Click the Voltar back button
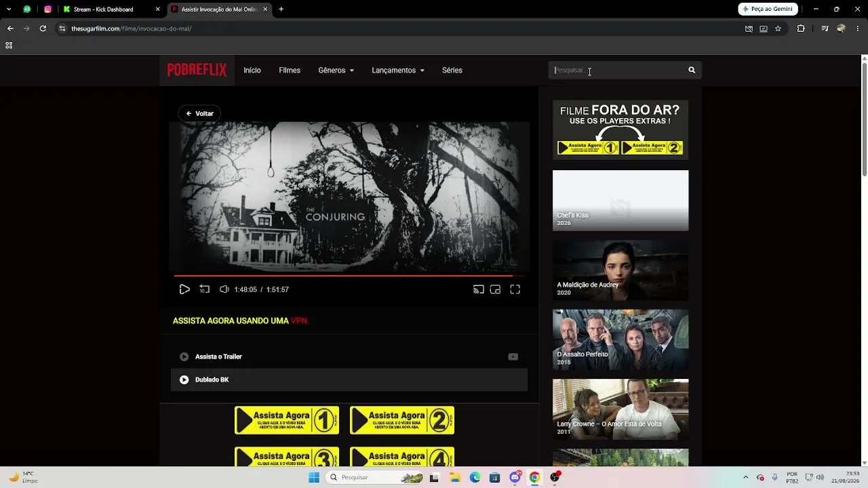 [x=200, y=113]
